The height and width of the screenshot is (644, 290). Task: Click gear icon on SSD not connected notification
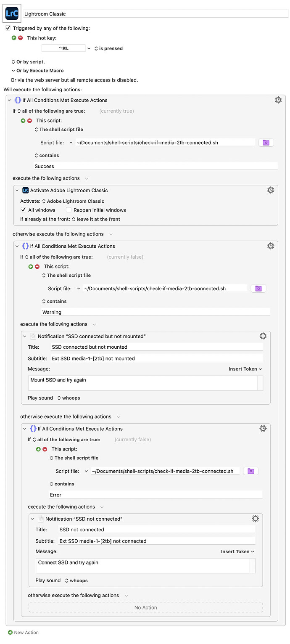click(255, 519)
